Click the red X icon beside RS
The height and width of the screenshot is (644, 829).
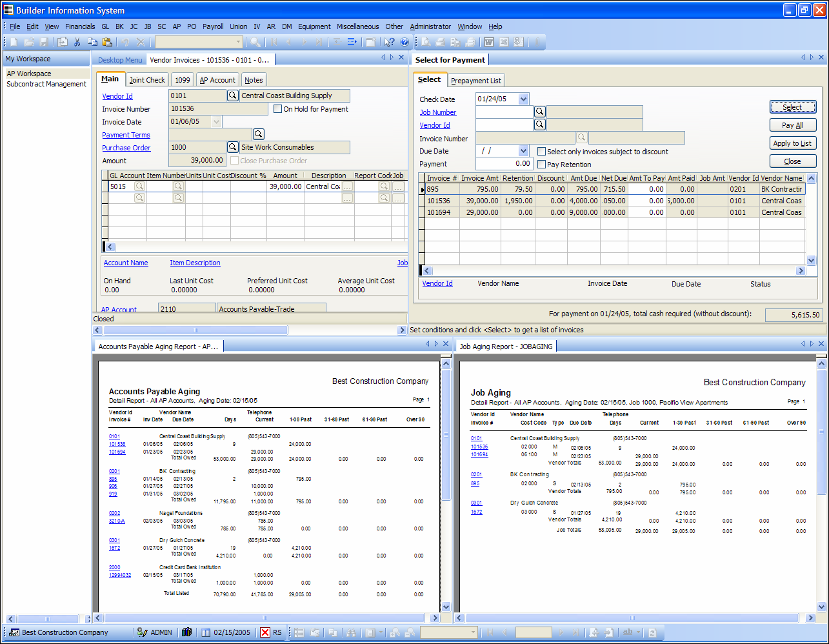point(265,632)
